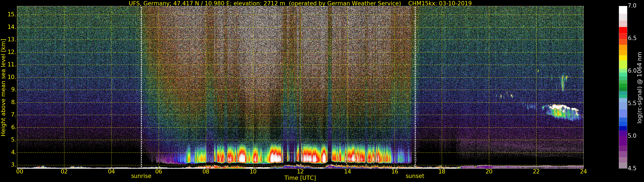The width and height of the screenshot is (644, 182).
Task: Click the white dotted sunrise line in the plot
Action: click(141, 85)
